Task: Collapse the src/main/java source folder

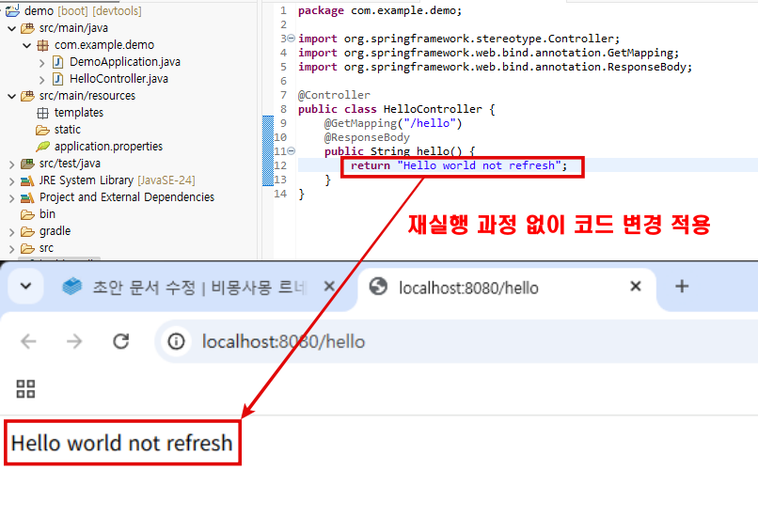Action: (x=10, y=28)
